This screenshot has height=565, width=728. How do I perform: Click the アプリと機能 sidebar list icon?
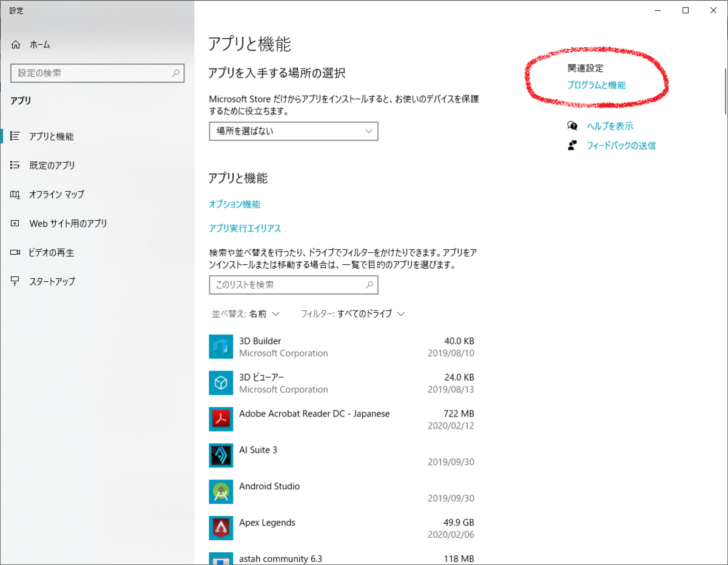click(16, 136)
